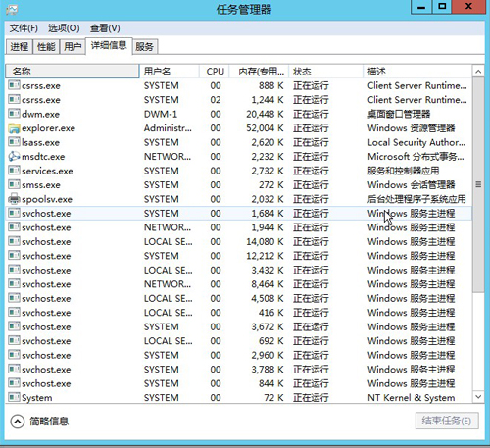
Task: Click the smss.exe process icon
Action: click(14, 184)
